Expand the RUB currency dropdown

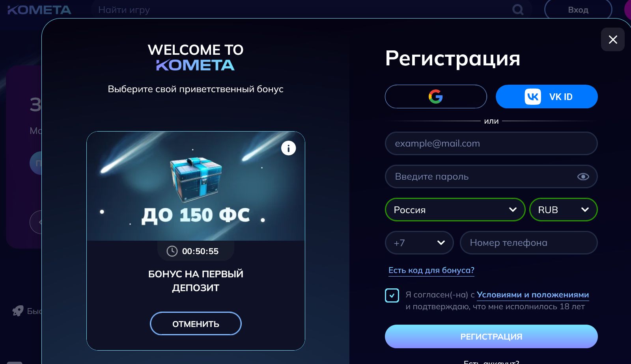(x=563, y=210)
